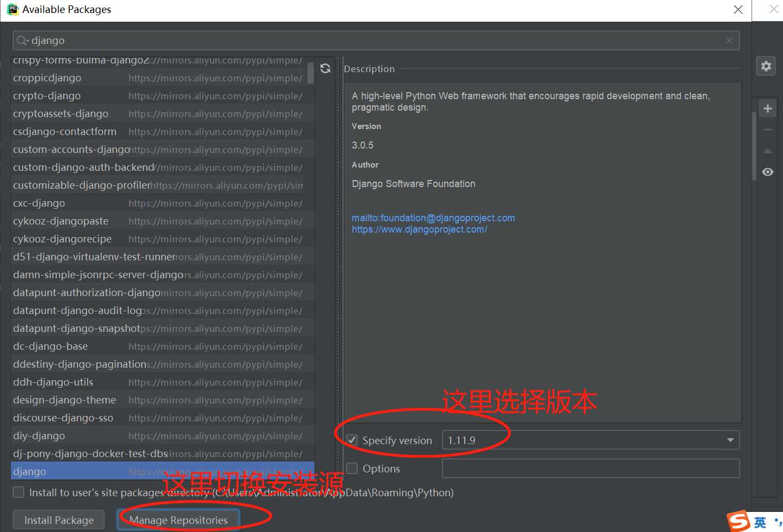Select the crypto-django package
The width and height of the screenshot is (783, 532).
tap(163, 95)
